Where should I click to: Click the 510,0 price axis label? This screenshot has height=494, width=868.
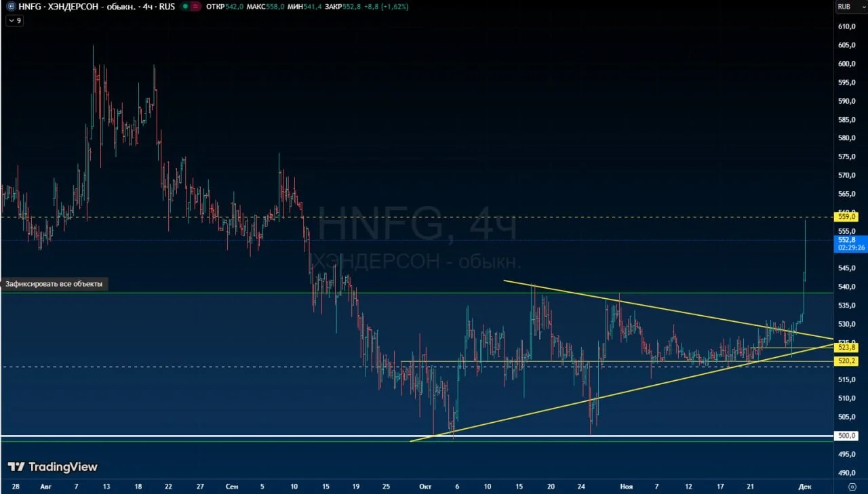point(847,398)
